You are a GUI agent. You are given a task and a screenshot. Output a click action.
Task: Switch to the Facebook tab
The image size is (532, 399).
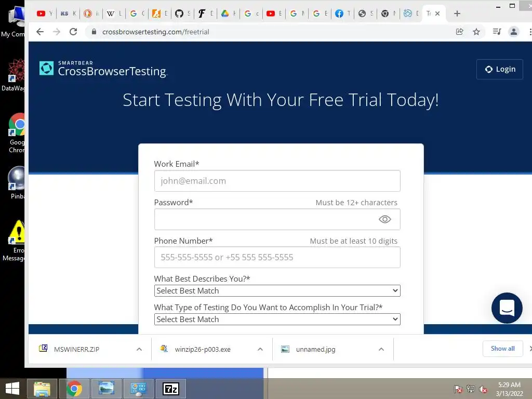tap(342, 14)
